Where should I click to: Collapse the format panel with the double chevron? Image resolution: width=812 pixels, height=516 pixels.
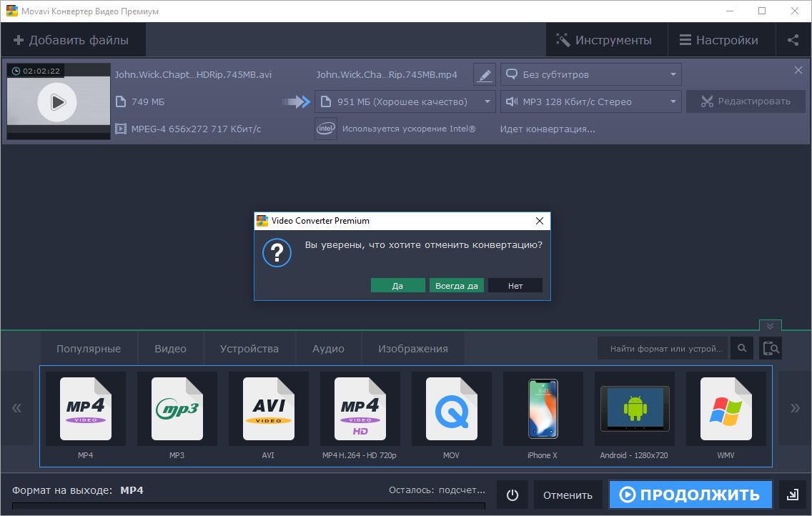tap(770, 326)
